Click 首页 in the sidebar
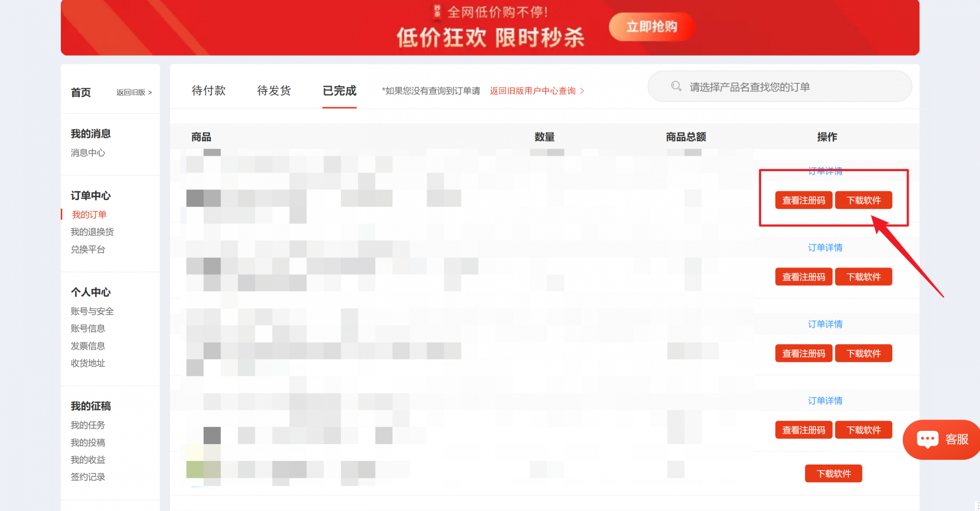 (x=81, y=92)
